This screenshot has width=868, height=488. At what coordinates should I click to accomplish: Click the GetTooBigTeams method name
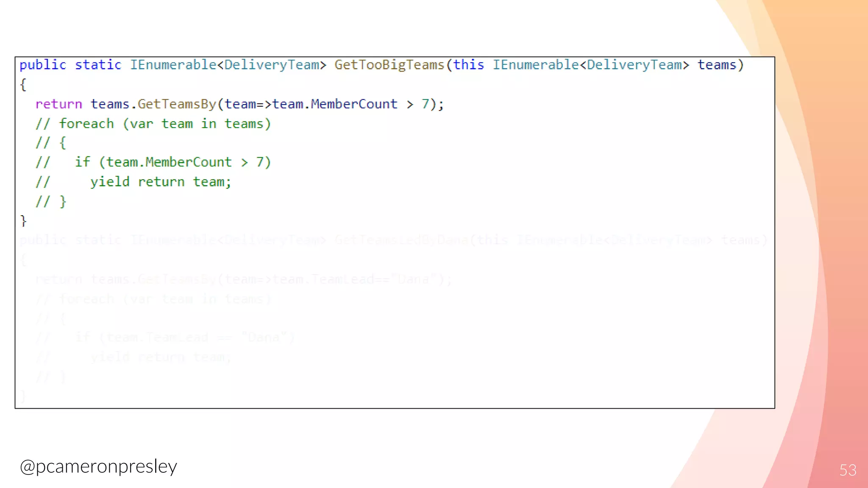pos(389,65)
